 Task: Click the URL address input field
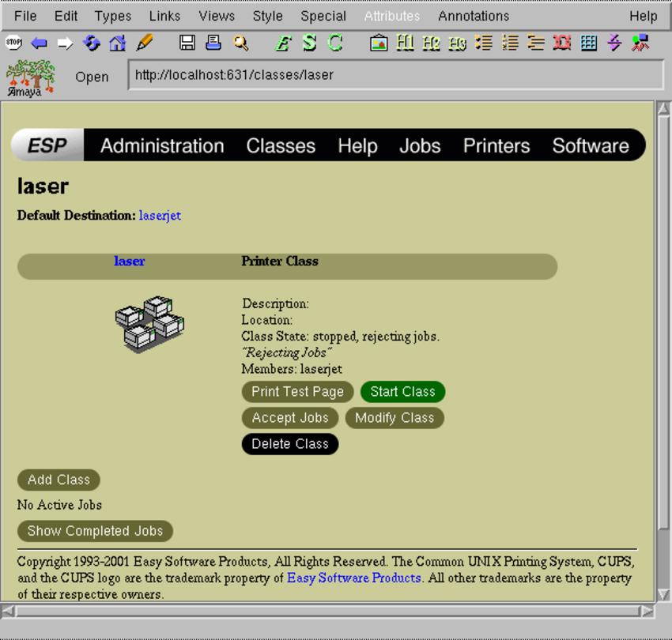tap(395, 76)
